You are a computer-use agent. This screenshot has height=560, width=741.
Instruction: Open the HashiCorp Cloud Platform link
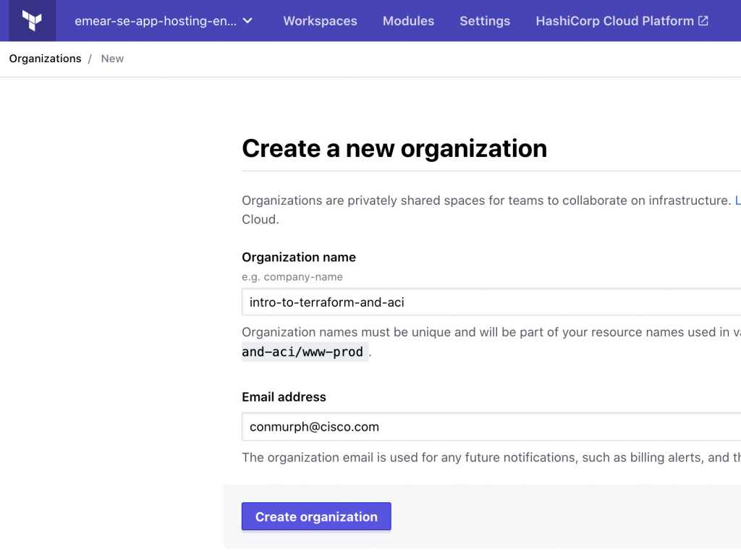coord(614,20)
